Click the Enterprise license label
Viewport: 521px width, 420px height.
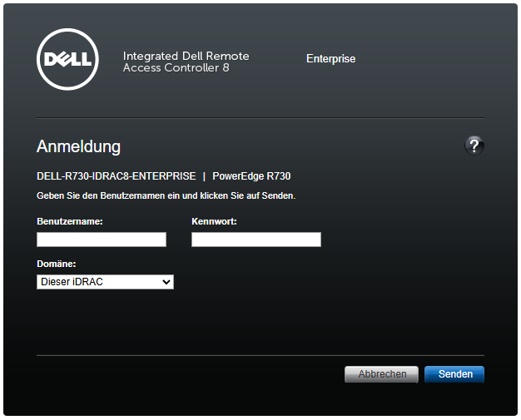pyautogui.click(x=330, y=59)
